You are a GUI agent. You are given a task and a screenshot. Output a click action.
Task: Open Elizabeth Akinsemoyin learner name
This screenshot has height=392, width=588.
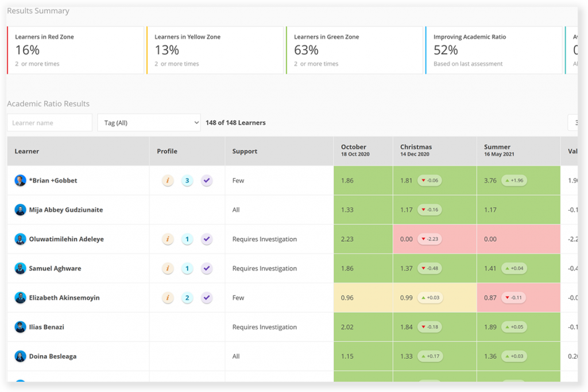[x=64, y=298]
